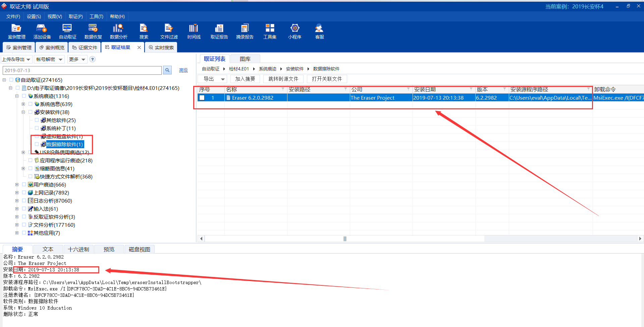Screen dimensions: 644x327
Task: Open the 时间线 view
Action: click(194, 32)
